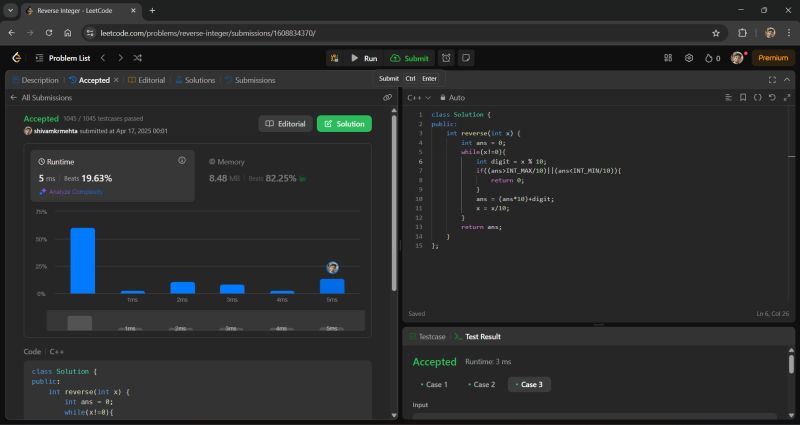800x425 pixels.
Task: Open shivamkrmehta profile link
Action: (x=56, y=131)
